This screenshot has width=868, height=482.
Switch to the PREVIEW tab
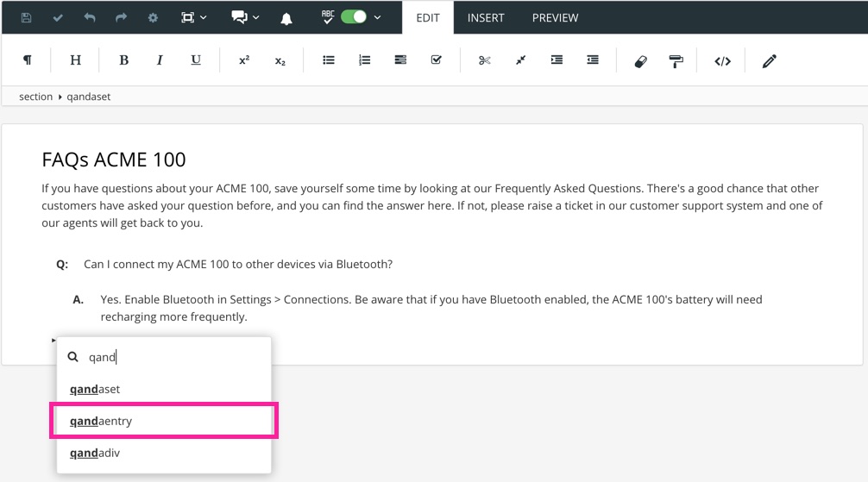point(555,17)
